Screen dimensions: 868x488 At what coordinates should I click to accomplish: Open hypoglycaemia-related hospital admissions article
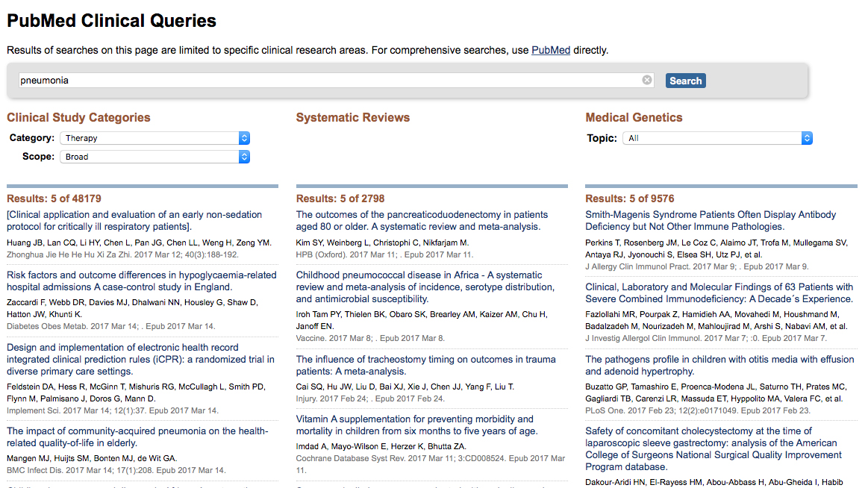coord(142,281)
